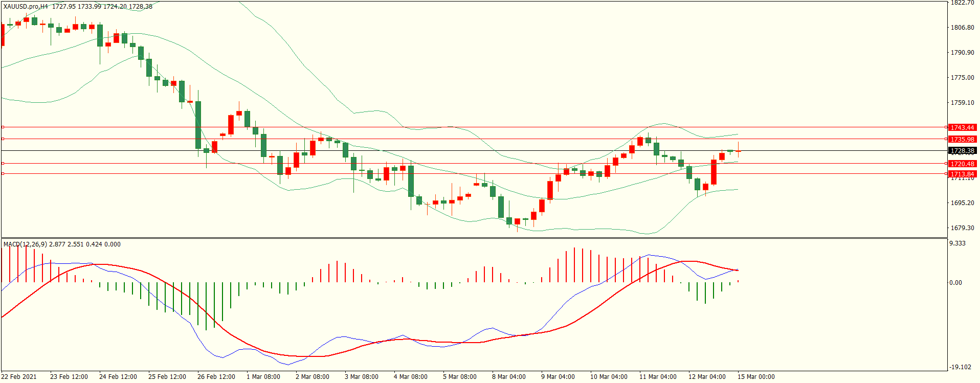Click the XAUUSD.pro,H4 chart title text
Viewport: 980px width, 383px height.
pyautogui.click(x=26, y=7)
